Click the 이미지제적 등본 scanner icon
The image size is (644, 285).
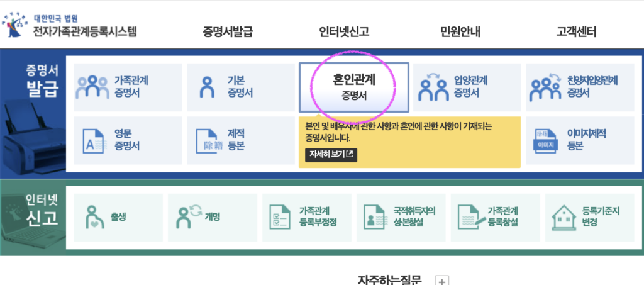coord(547,141)
